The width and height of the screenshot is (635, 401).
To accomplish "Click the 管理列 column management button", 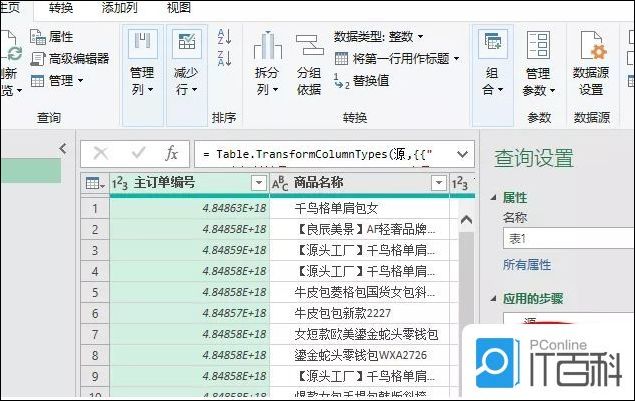I will tap(143, 66).
